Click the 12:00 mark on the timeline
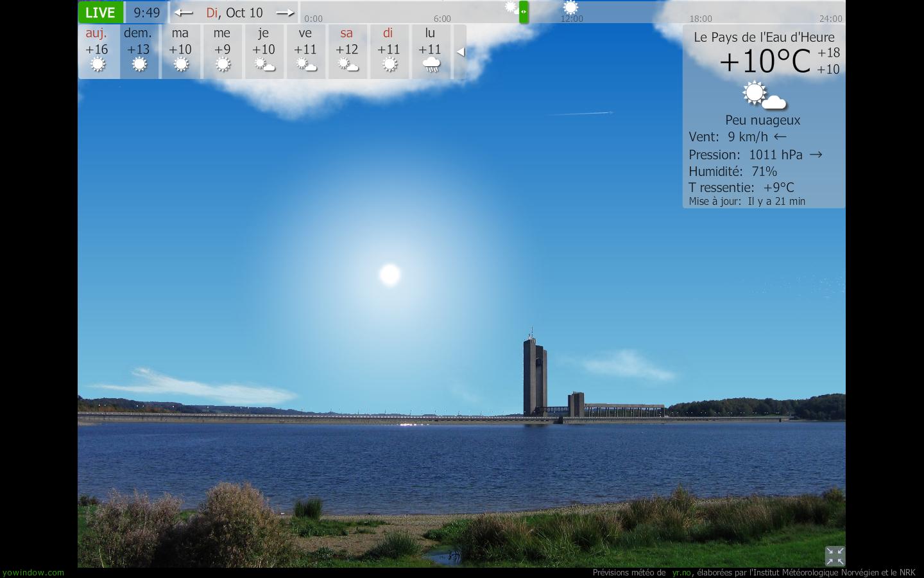 click(571, 19)
